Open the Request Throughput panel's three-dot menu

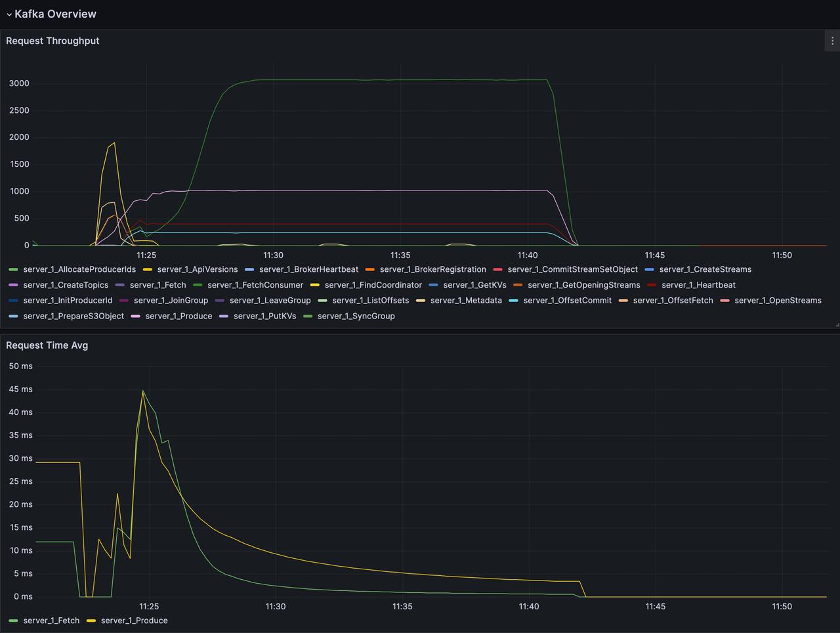tap(832, 41)
